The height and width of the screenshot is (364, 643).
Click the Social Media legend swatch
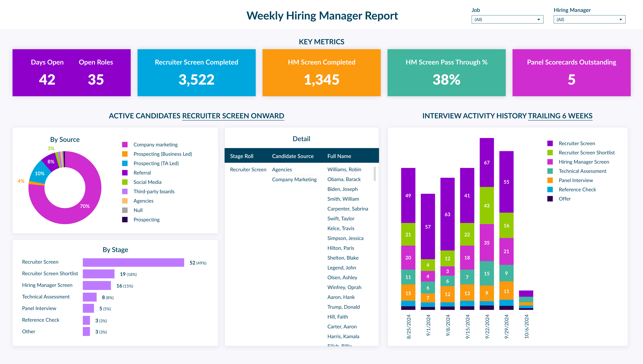[125, 182]
